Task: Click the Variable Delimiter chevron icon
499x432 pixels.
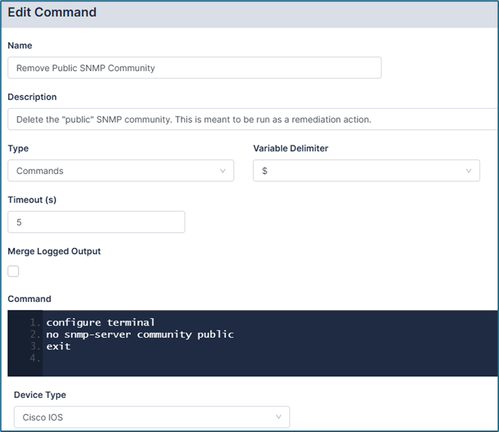Action: (x=468, y=171)
